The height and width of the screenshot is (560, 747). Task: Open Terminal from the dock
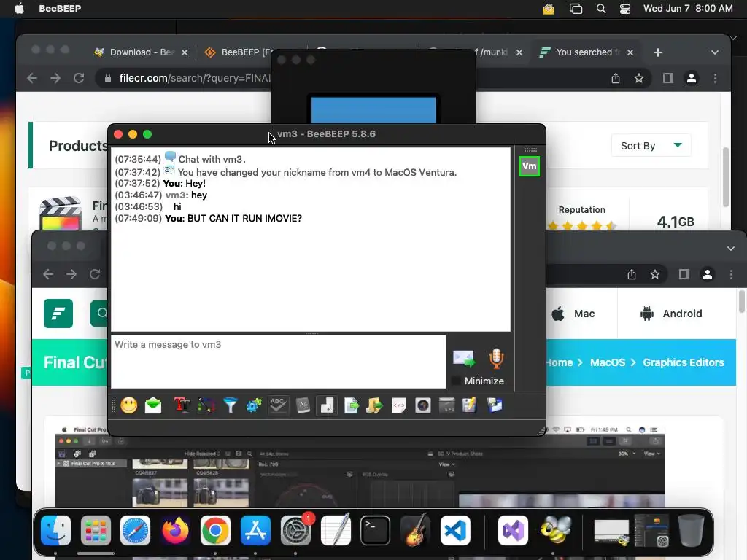pyautogui.click(x=375, y=531)
